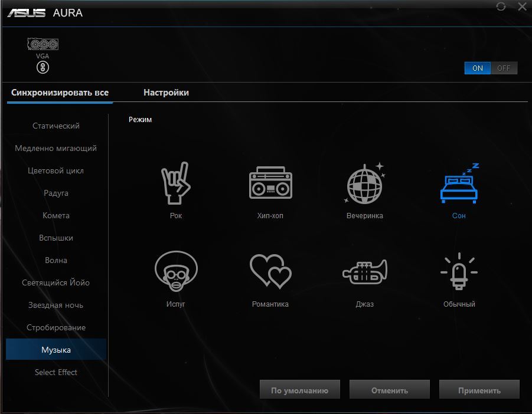
Task: Switch to the Настройки tab
Action: (167, 93)
